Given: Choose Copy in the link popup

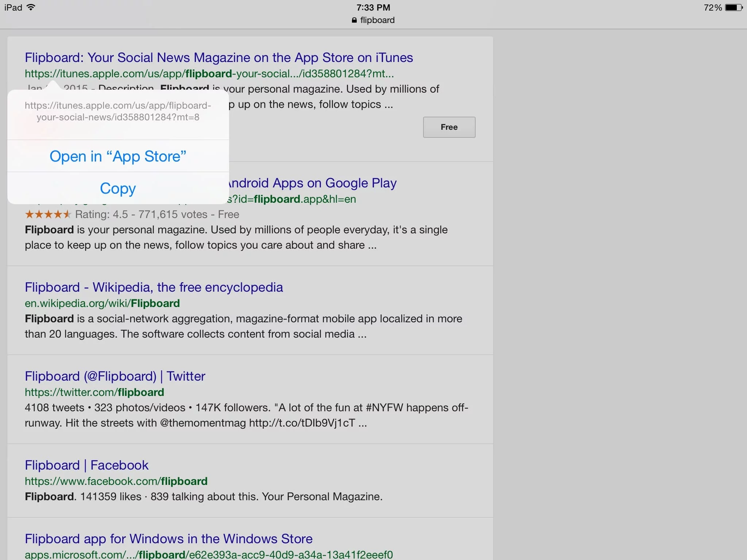Looking at the screenshot, I should 118,188.
